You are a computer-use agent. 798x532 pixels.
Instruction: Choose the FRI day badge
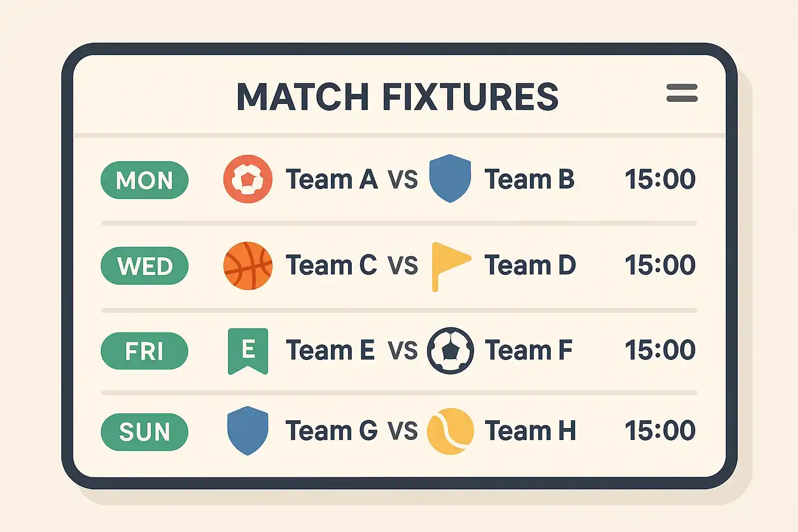[144, 351]
